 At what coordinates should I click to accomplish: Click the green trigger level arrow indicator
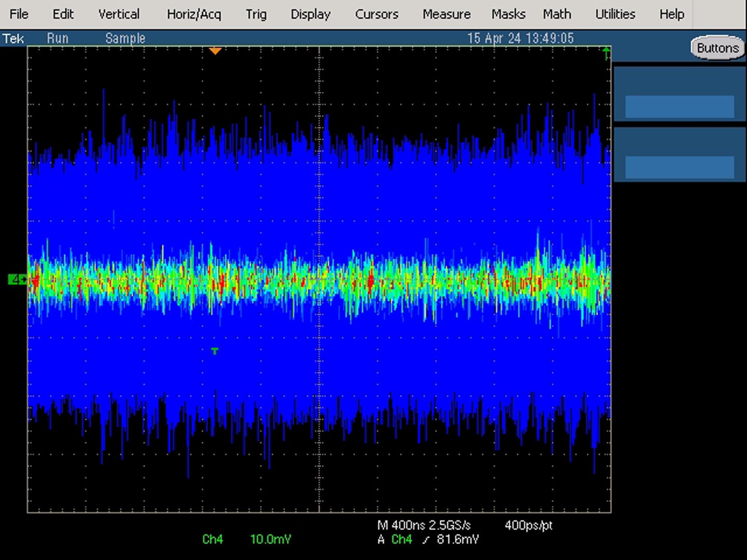606,53
